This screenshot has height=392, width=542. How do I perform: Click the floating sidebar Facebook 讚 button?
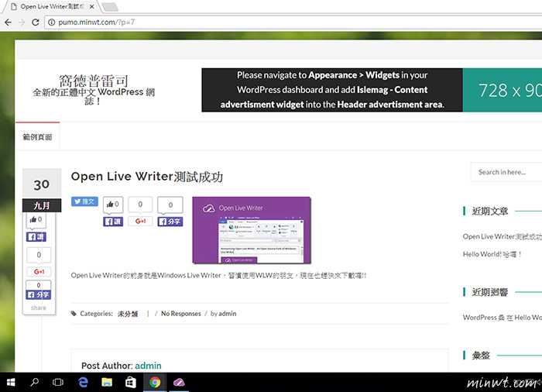tap(36, 236)
